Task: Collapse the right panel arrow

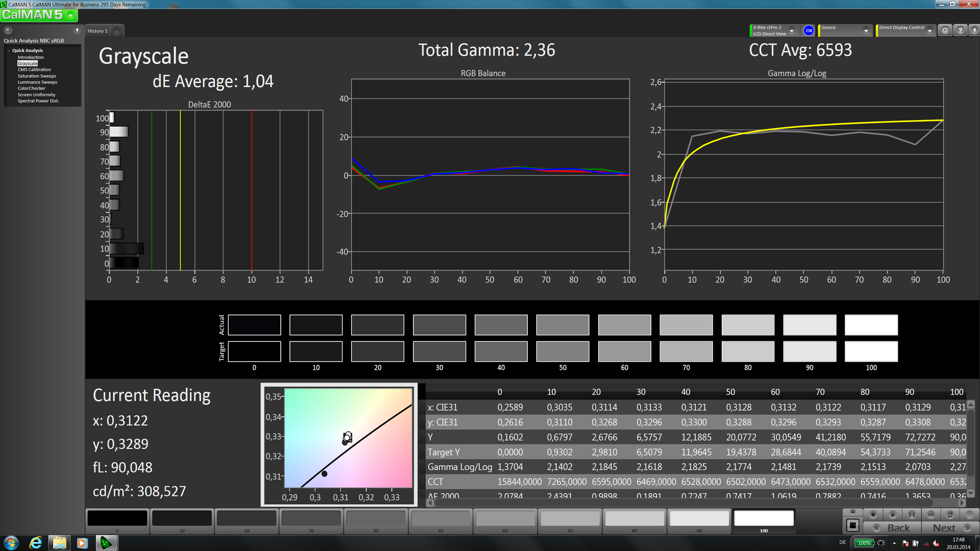Action: click(974, 31)
